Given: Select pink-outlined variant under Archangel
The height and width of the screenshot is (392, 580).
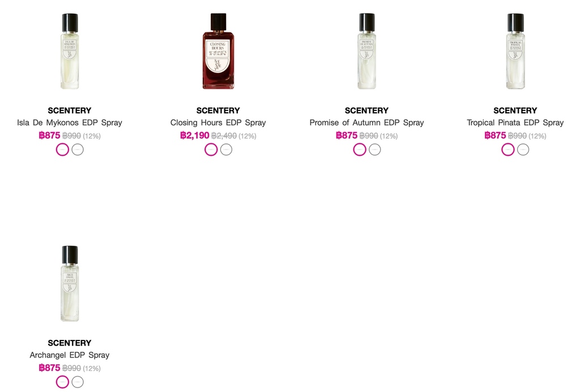Looking at the screenshot, I should coord(62,382).
